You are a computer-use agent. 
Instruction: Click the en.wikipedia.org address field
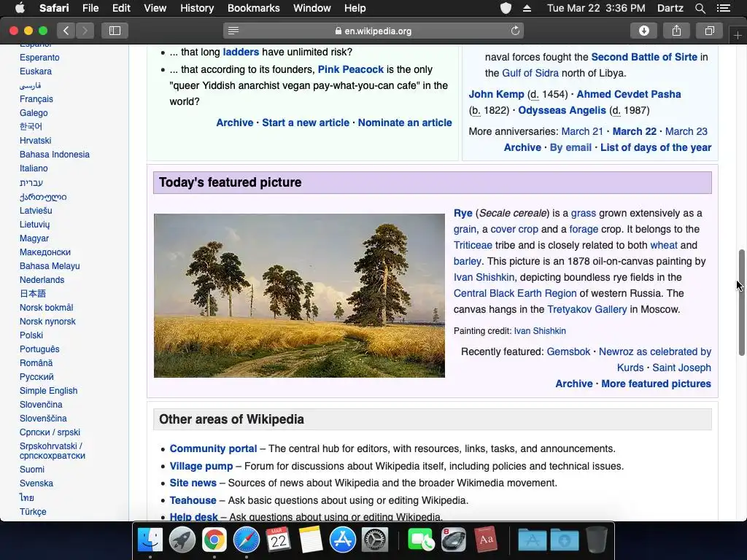pos(373,31)
